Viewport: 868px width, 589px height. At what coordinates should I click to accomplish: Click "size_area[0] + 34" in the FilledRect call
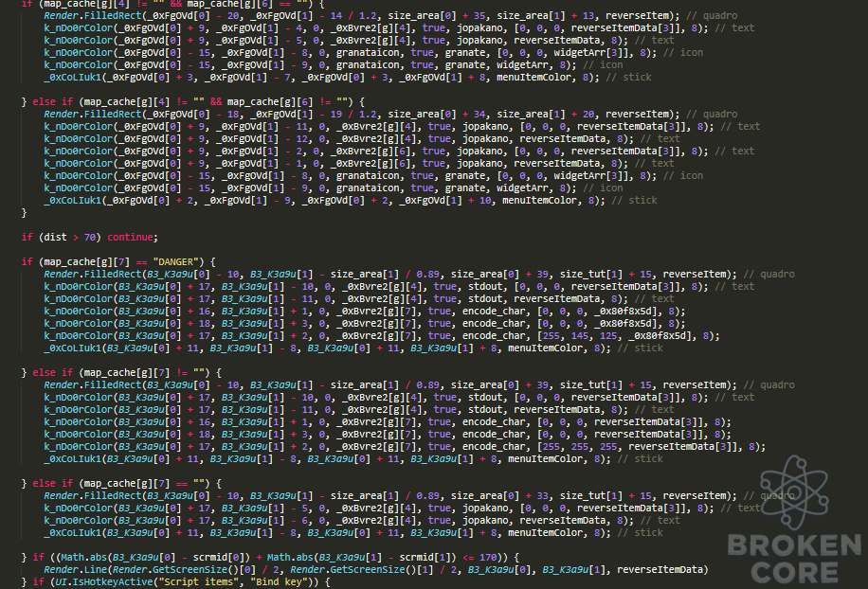click(x=436, y=114)
